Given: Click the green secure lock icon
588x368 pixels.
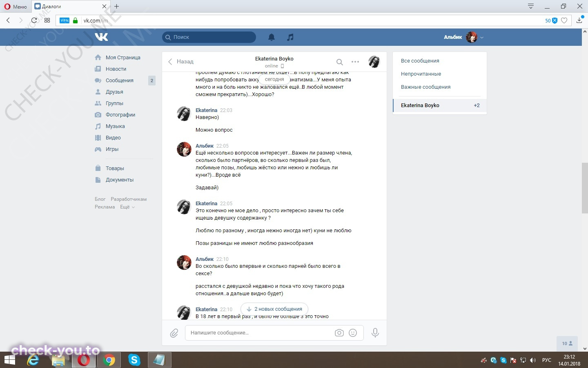Looking at the screenshot, I should tap(75, 20).
